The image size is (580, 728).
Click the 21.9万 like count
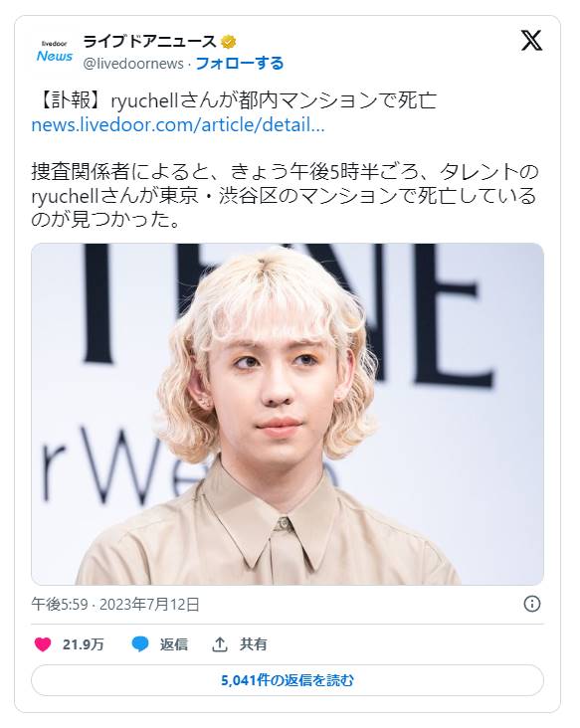click(x=84, y=644)
